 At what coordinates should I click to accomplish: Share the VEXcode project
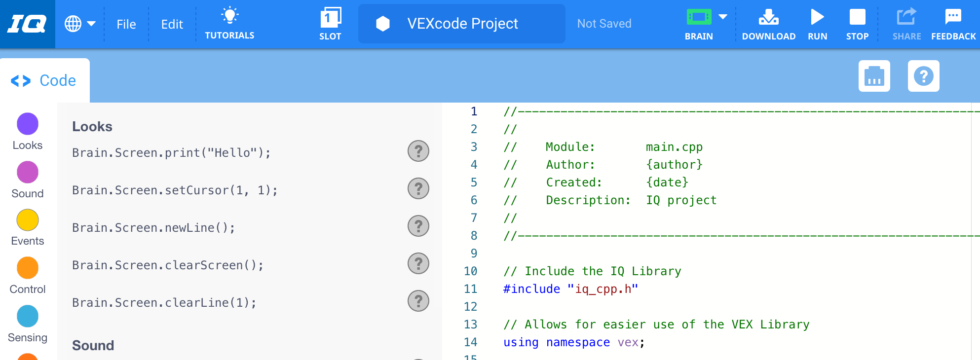click(906, 23)
